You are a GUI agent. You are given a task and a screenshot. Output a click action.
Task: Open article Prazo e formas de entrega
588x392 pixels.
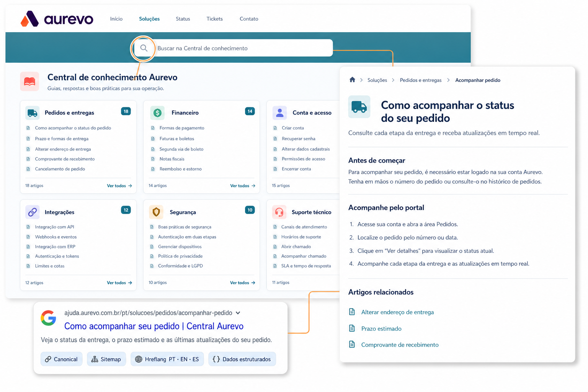point(62,139)
